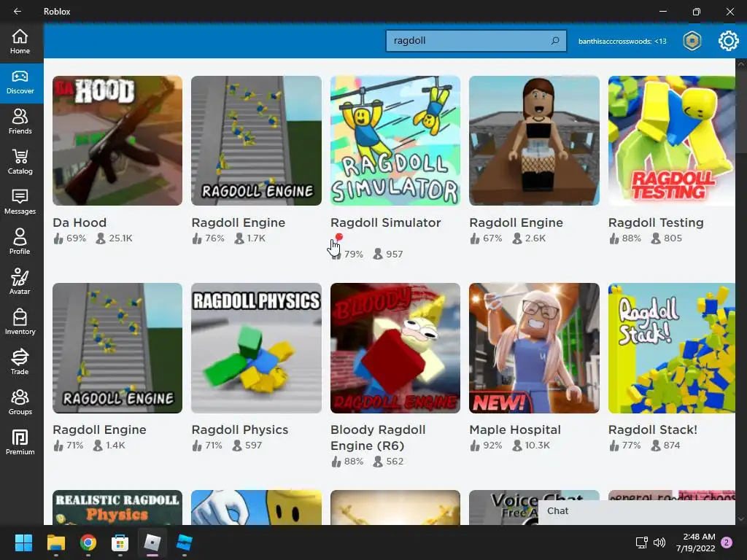Open the settings gear icon
This screenshot has width=747, height=560.
pos(728,41)
